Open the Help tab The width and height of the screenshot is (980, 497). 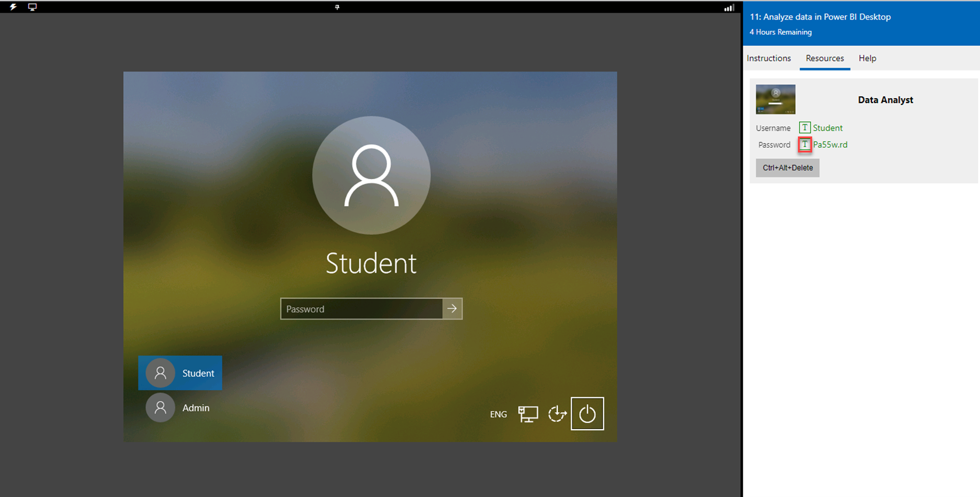point(868,58)
